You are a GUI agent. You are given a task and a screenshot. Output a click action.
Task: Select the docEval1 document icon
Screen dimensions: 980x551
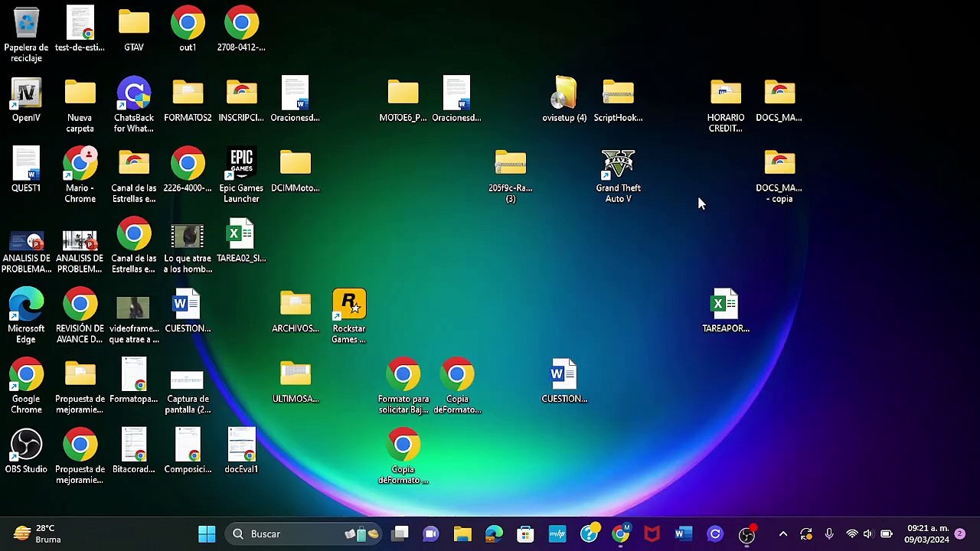241,452
